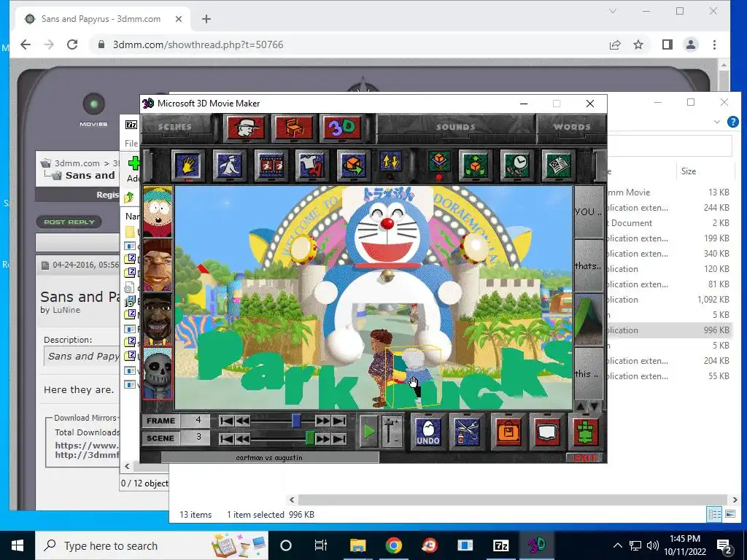The image size is (747, 560).
Task: Select the newspaper storyboard tool icon
Action: (x=558, y=166)
